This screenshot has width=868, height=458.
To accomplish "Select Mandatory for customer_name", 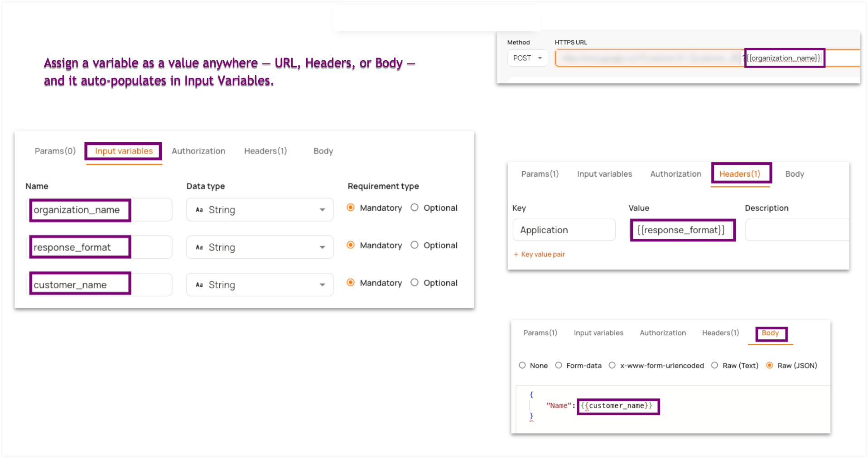I will [351, 283].
